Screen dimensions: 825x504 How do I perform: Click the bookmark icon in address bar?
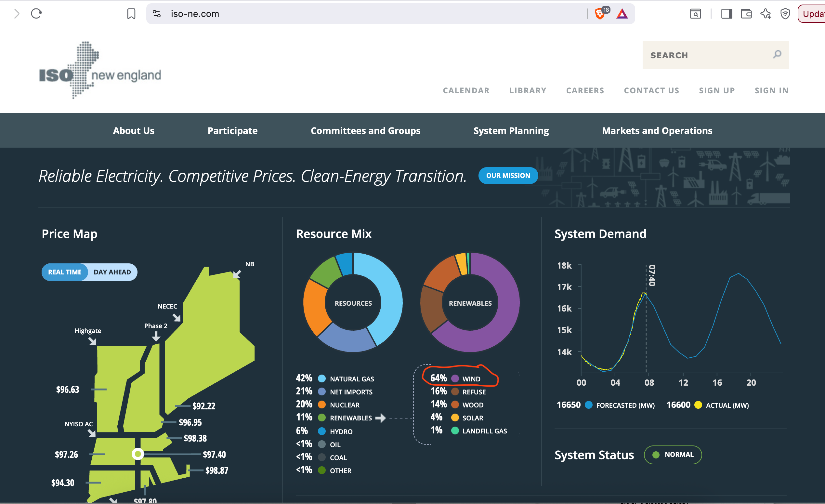[131, 14]
